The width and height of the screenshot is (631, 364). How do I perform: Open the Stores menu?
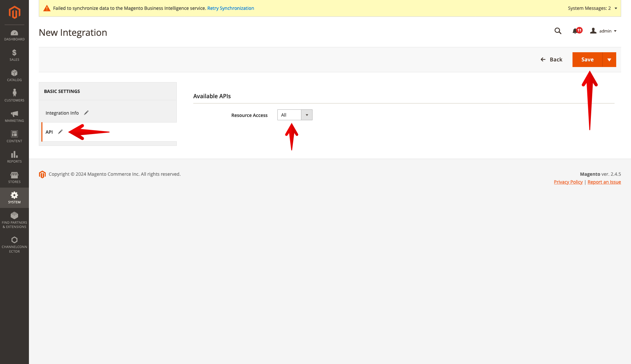click(14, 178)
